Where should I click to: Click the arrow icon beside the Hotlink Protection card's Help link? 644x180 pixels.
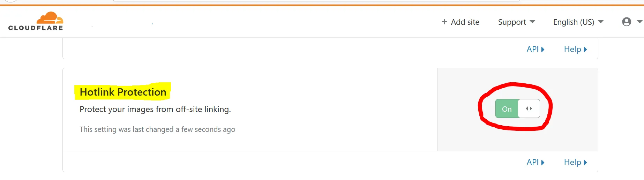(585, 163)
